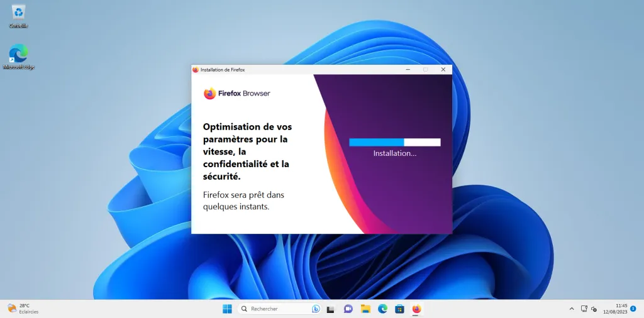The image size is (644, 318).
Task: Open Task View on the taskbar
Action: pyautogui.click(x=331, y=309)
